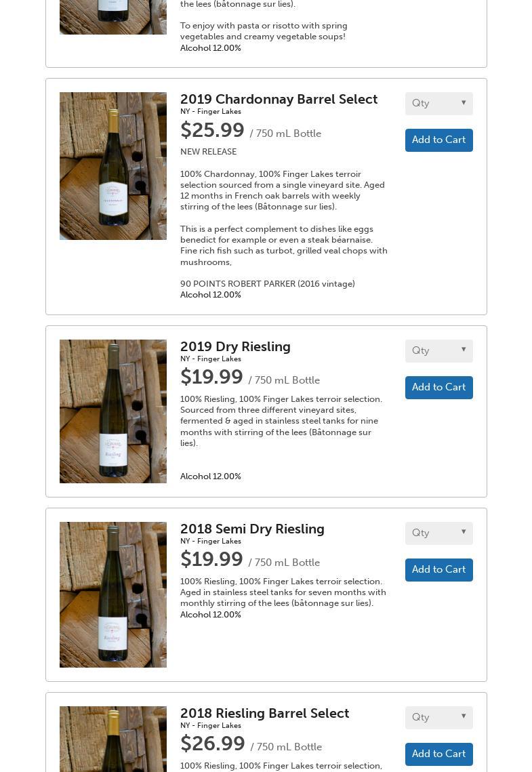Viewport: 532px width, 772px height.
Task: View the 2018 Semi Dry Riesling bottle photo
Action: [x=113, y=594]
